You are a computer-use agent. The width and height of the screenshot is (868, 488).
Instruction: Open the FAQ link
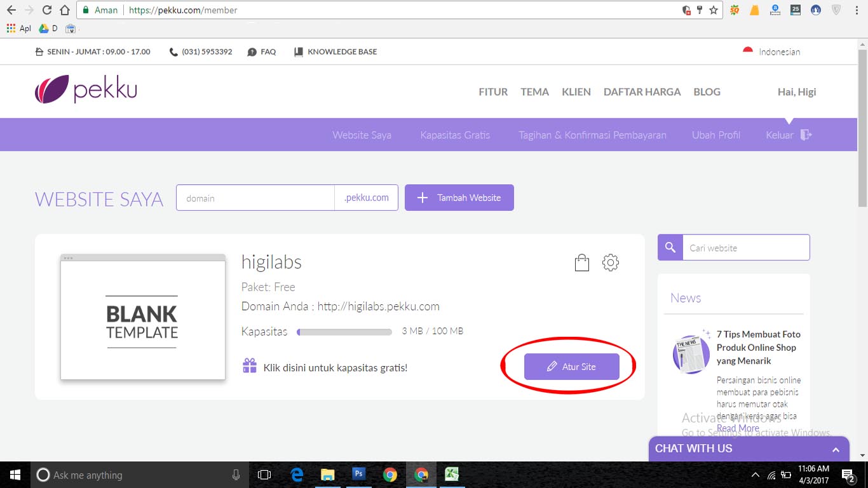click(262, 51)
